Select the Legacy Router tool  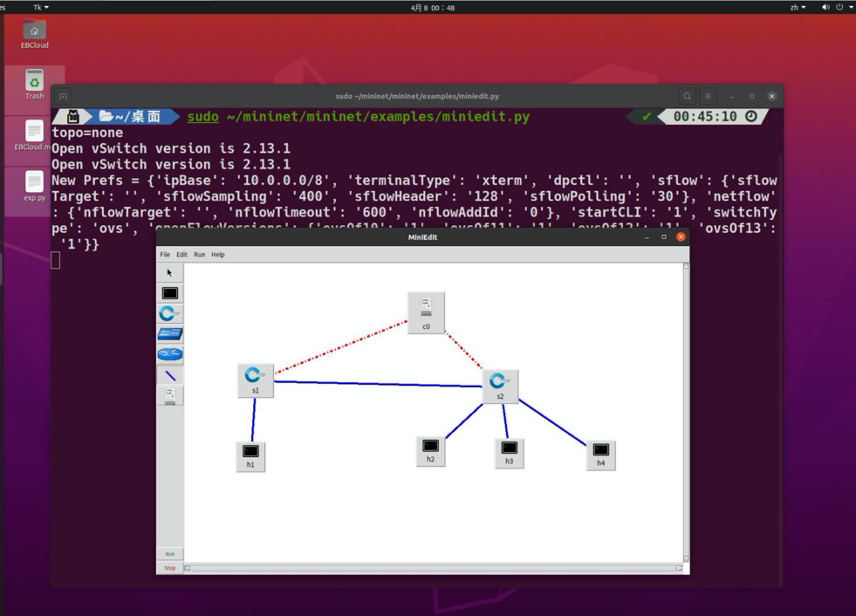coord(169,354)
